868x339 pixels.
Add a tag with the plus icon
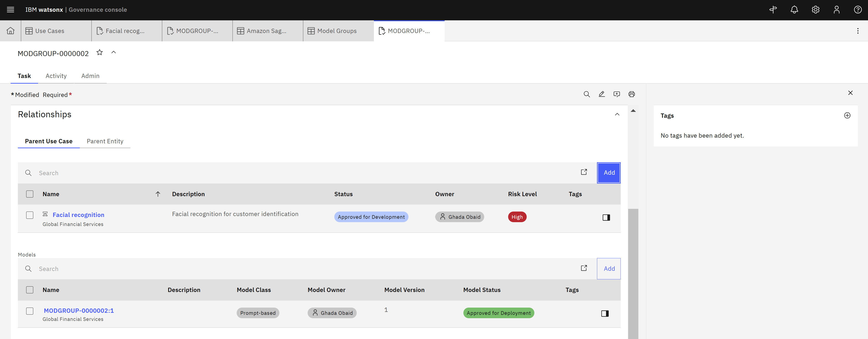click(x=847, y=115)
